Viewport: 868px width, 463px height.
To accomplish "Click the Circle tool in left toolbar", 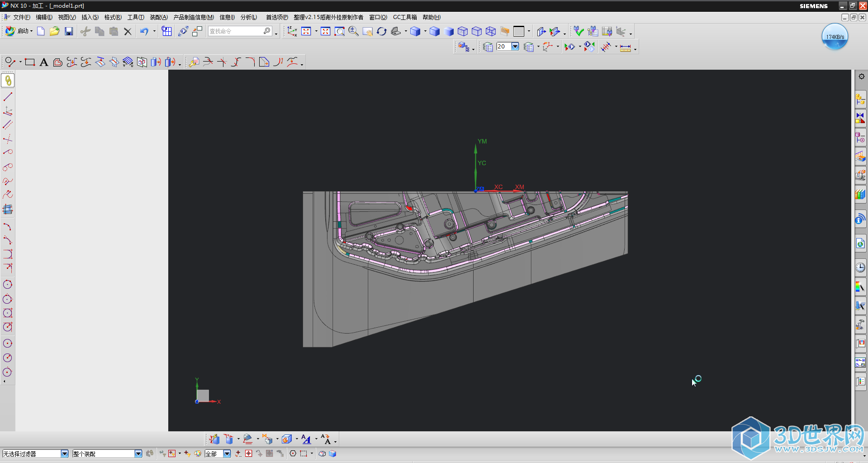I will (8, 284).
